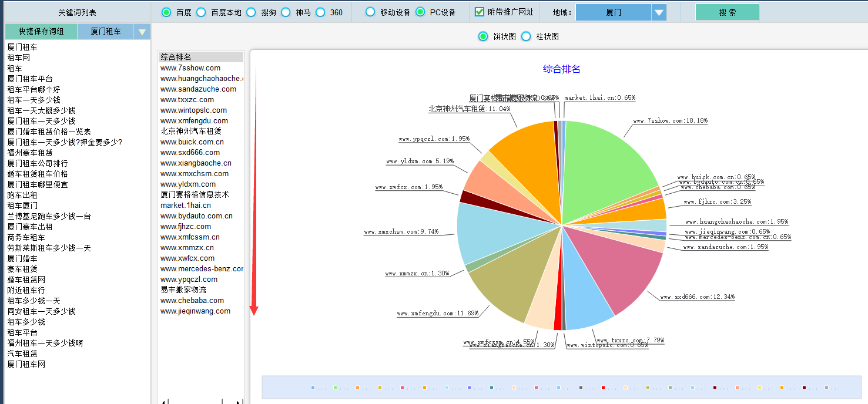Click the 快捷保存词组 button

(x=41, y=32)
